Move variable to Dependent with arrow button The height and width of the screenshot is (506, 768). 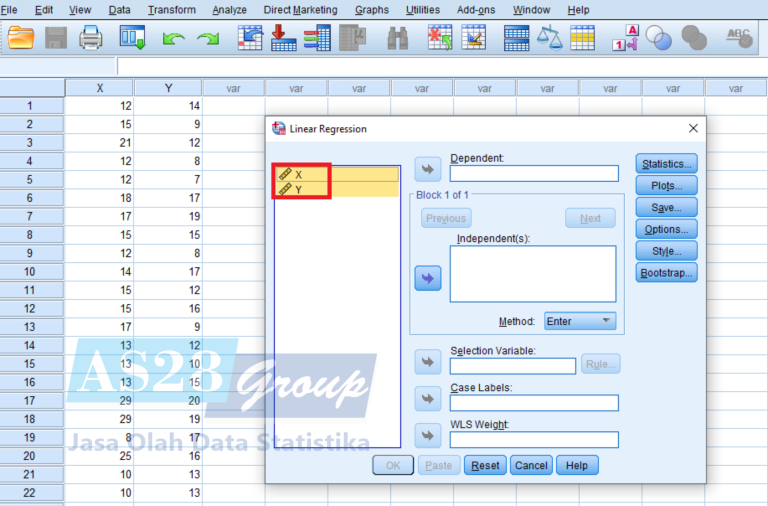[427, 167]
